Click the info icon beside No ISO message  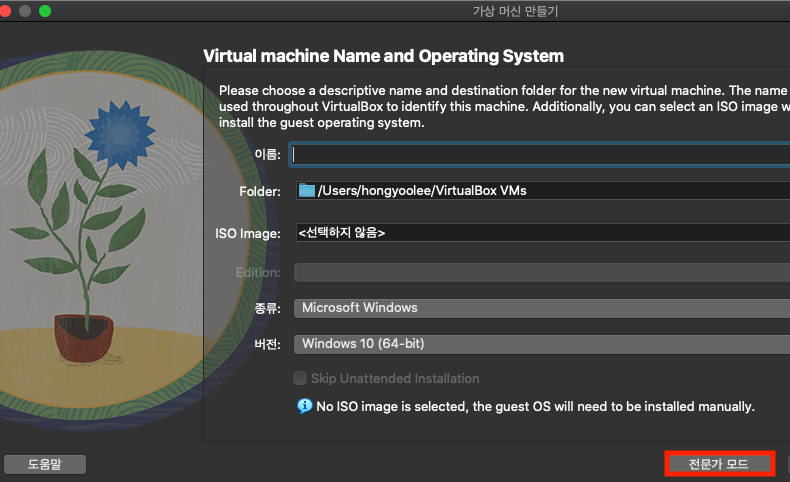(304, 406)
